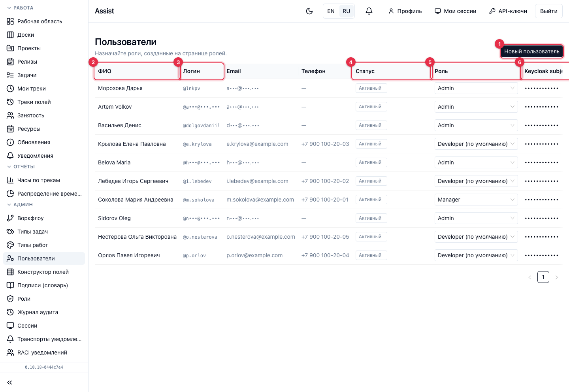Collapse the АДМИН sidebar section

point(20,205)
